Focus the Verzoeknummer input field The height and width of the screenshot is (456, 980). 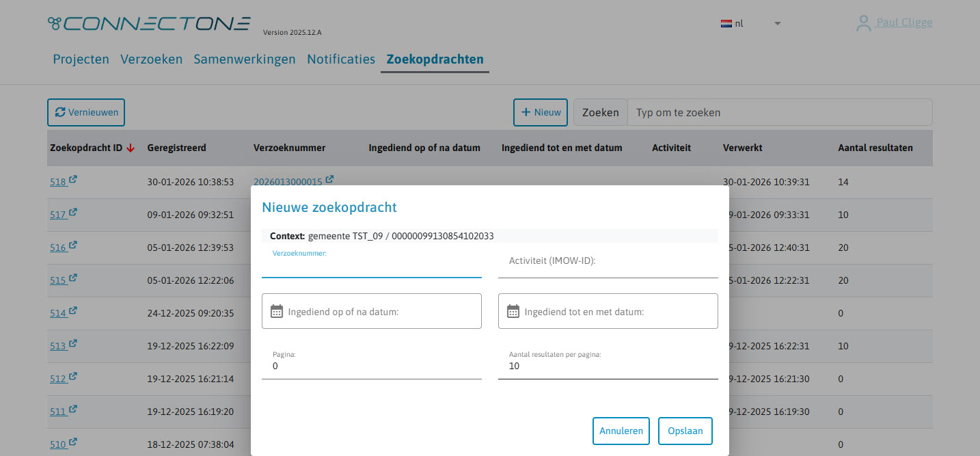click(x=372, y=270)
